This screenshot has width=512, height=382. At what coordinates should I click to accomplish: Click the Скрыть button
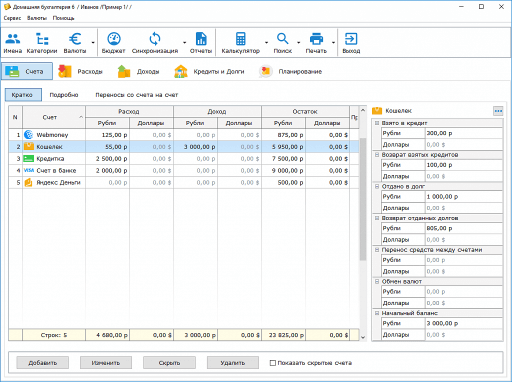click(169, 363)
